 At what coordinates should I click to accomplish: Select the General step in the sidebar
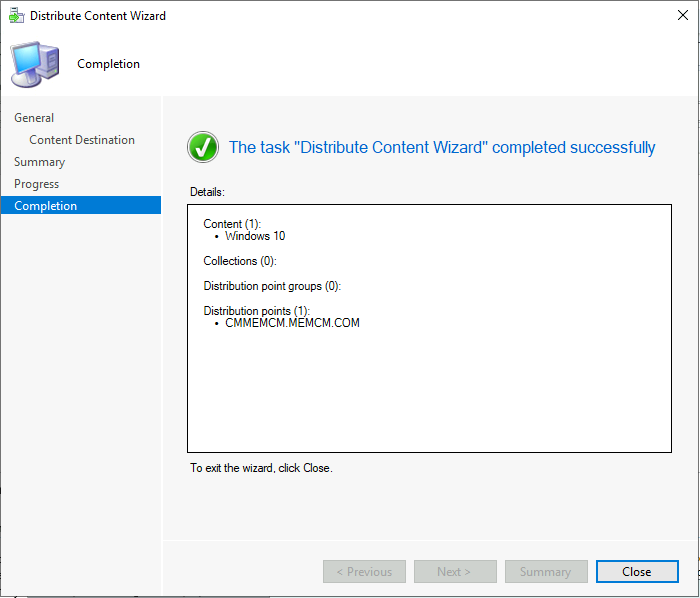(x=34, y=118)
